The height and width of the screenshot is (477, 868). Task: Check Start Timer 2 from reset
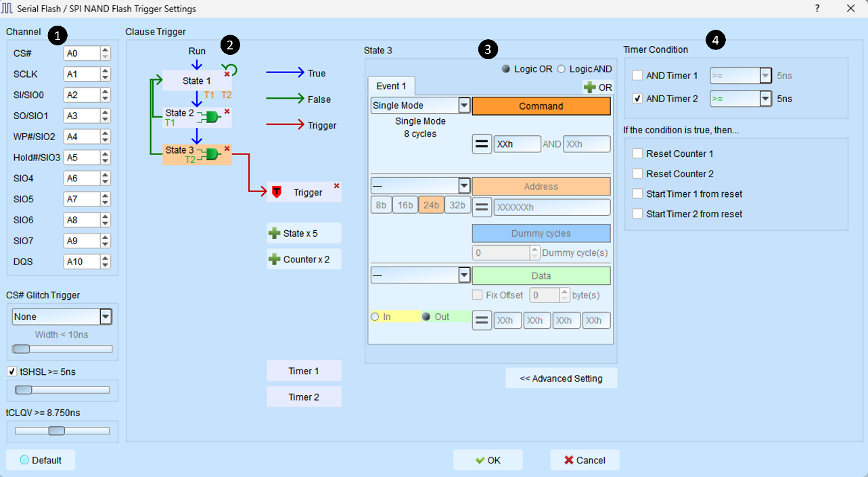tap(637, 214)
